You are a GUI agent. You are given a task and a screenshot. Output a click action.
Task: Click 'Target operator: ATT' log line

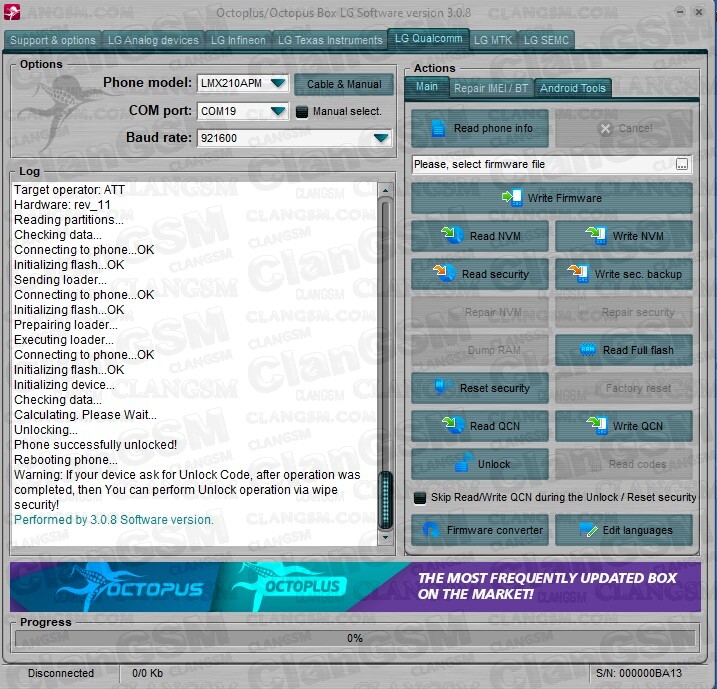tap(69, 190)
